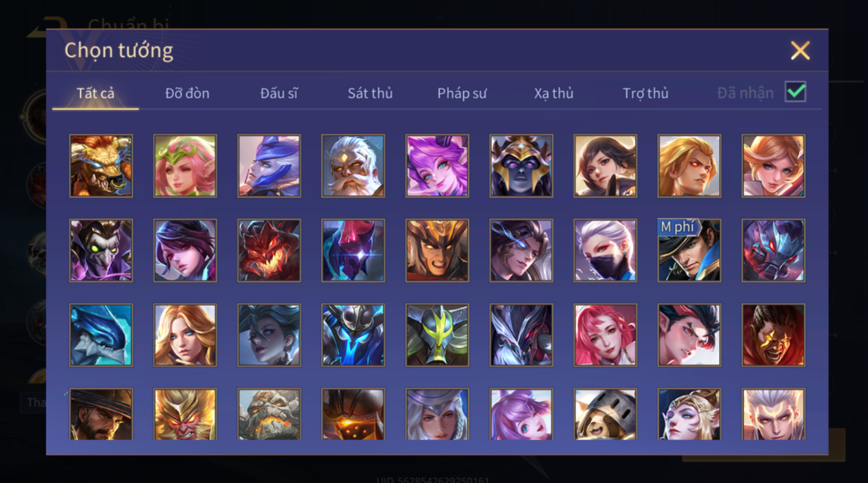Screen dimensions: 868x483
Task: Select the blue ice dragon hero portrait
Action: [x=101, y=335]
